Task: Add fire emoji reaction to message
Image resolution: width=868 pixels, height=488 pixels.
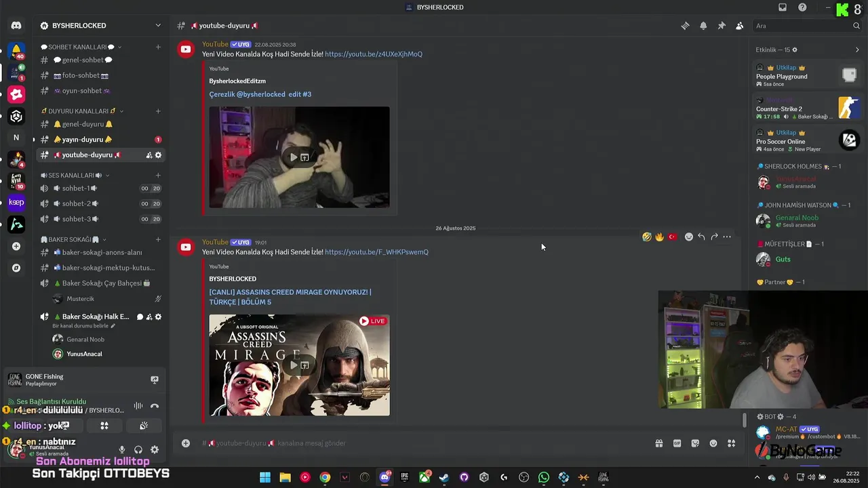Action: pyautogui.click(x=659, y=237)
